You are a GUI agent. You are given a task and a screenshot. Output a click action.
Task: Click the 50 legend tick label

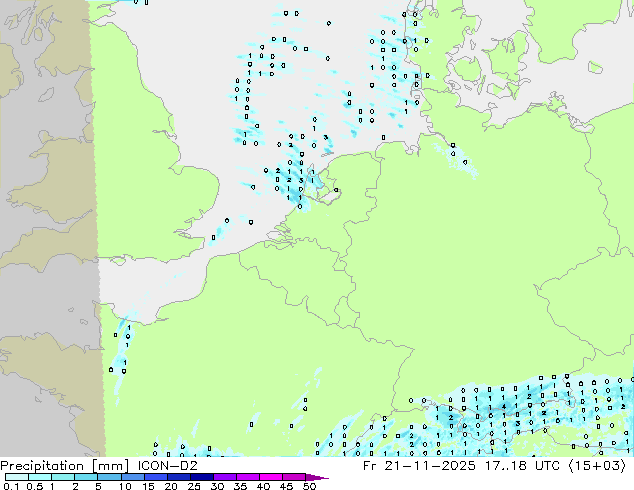pos(309,486)
